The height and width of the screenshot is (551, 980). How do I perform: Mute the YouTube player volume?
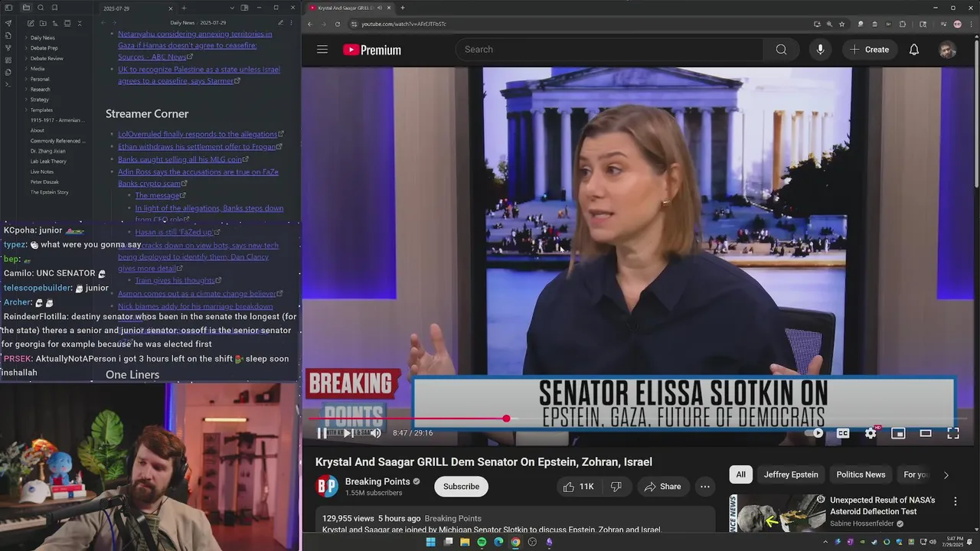pyautogui.click(x=375, y=433)
